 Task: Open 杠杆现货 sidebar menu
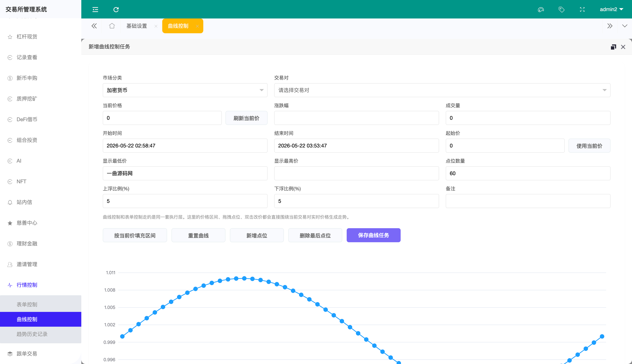(40, 37)
